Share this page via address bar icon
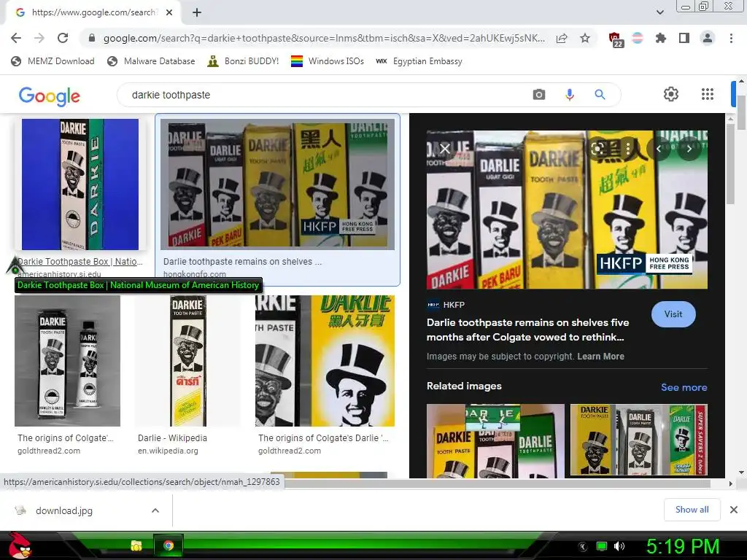 pos(562,39)
